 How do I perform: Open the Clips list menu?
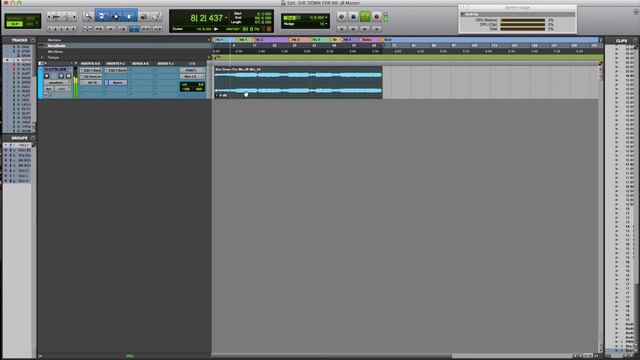[635, 40]
